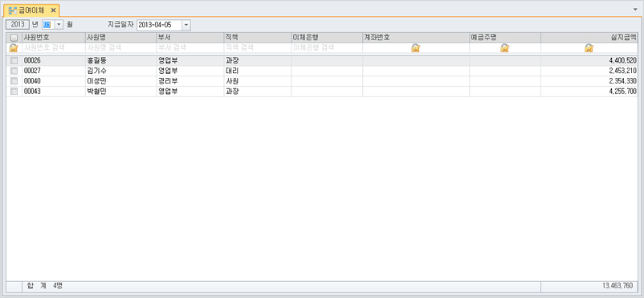Select employee number 00040 cell
The image size is (644, 298).
point(54,81)
